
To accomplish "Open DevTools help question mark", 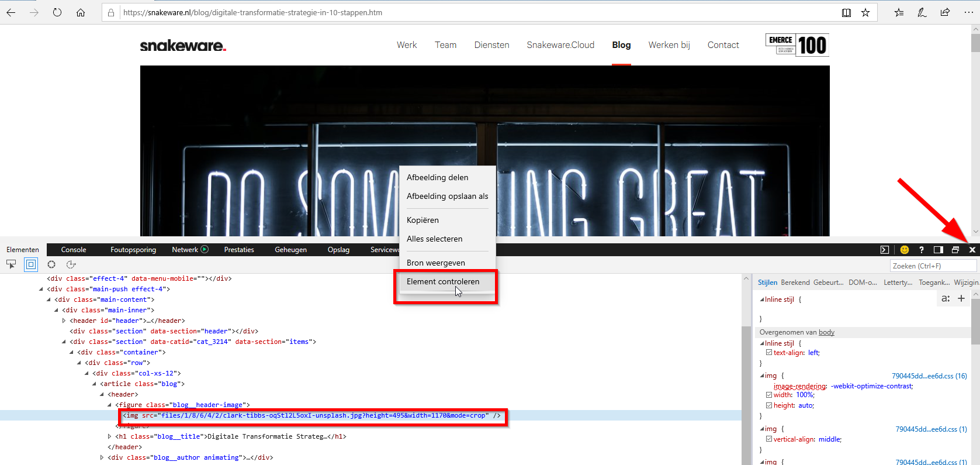I will click(x=922, y=250).
